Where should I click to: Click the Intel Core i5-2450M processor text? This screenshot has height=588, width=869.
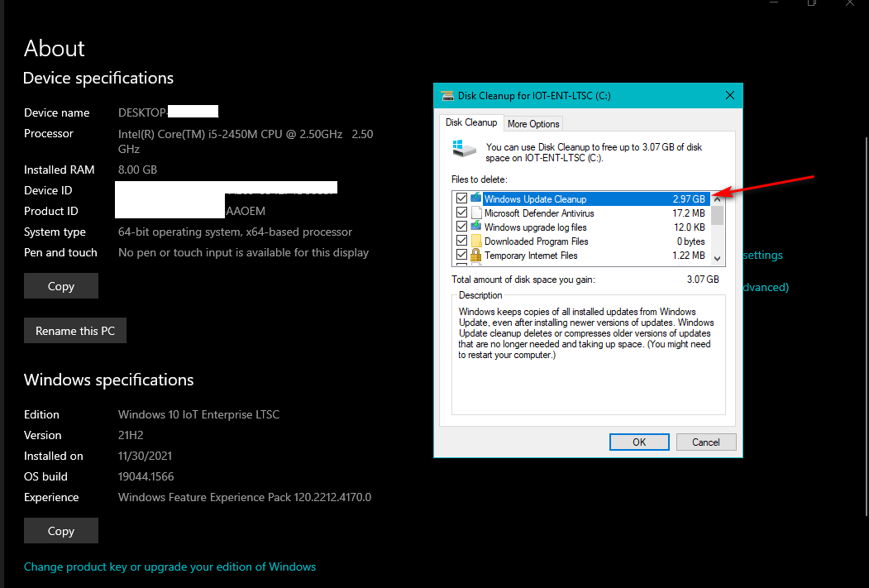[246, 141]
